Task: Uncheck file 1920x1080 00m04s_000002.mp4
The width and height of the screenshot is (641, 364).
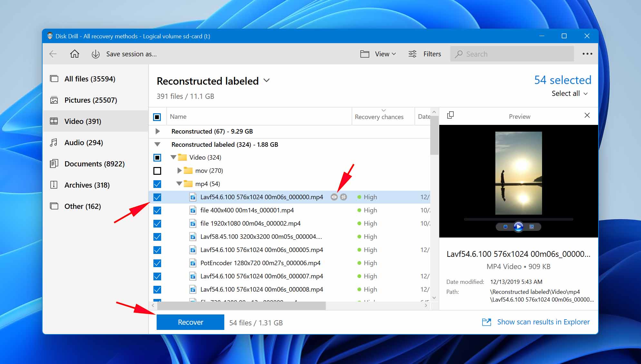Action: coord(157,224)
